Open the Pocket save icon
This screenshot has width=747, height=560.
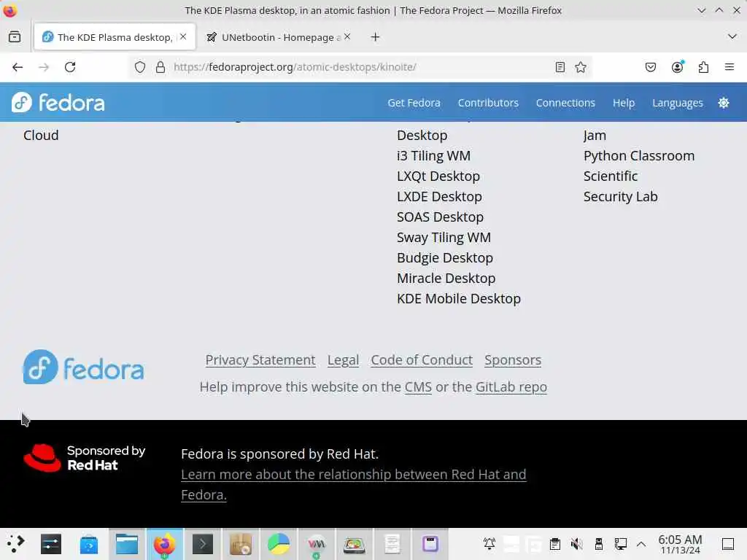click(x=650, y=67)
